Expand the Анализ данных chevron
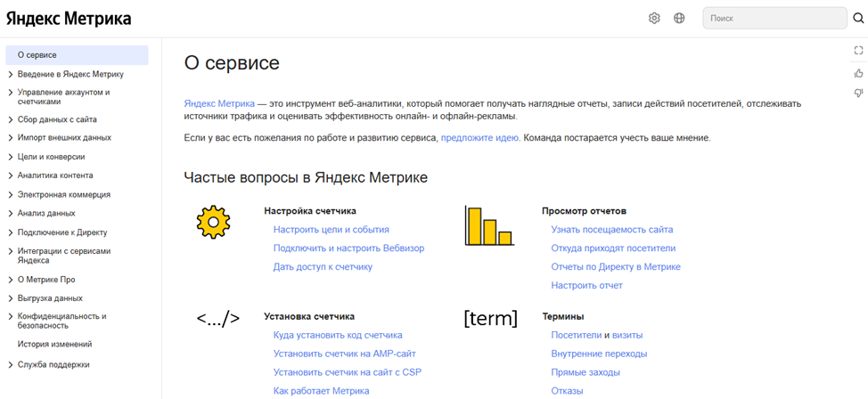 (11, 213)
